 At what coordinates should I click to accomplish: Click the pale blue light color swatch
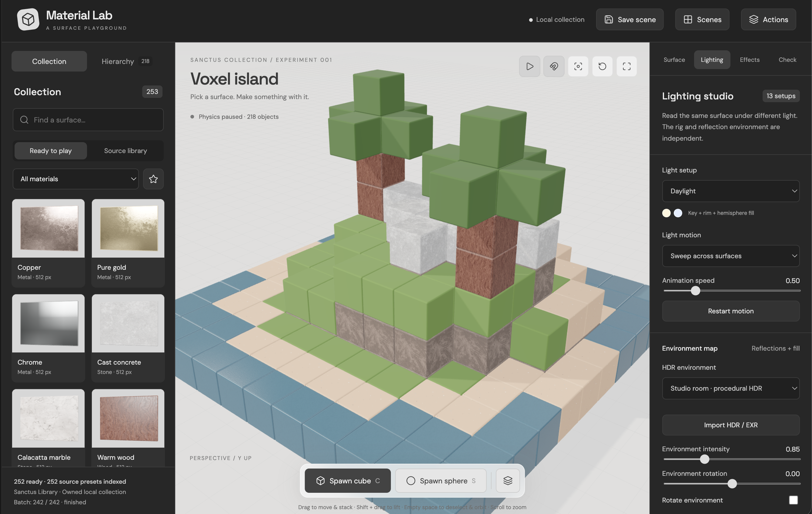pyautogui.click(x=678, y=213)
